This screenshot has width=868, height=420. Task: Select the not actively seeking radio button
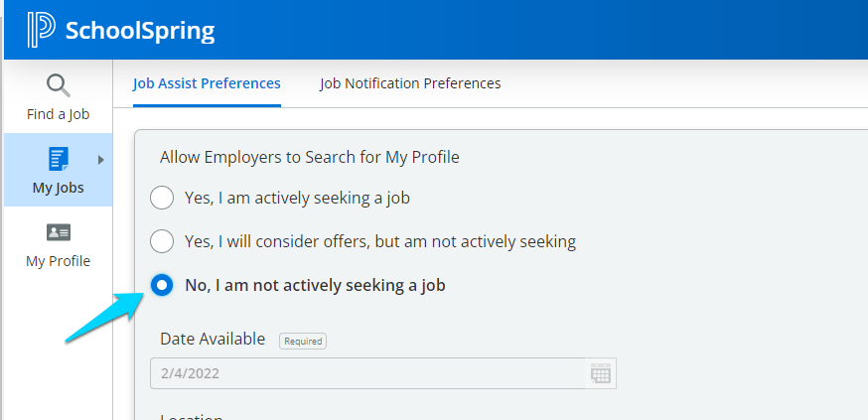[x=162, y=286]
